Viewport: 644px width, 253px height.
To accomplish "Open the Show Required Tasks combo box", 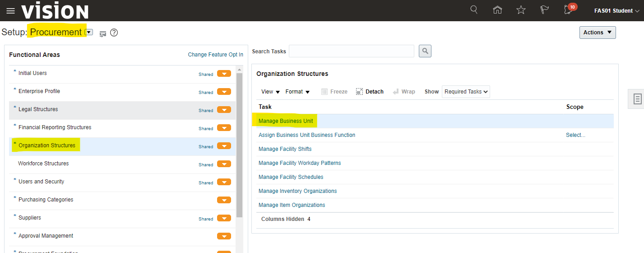I will (x=466, y=92).
